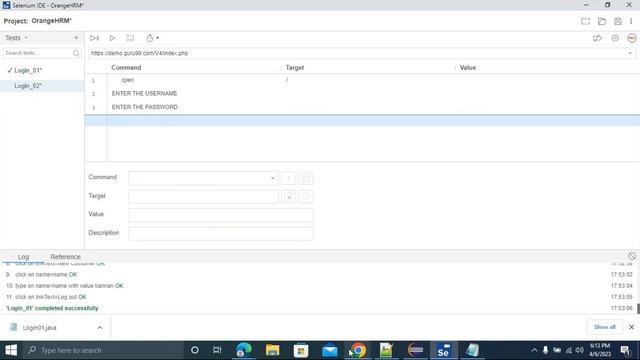
Task: Open volume control in tray
Action: (580, 350)
